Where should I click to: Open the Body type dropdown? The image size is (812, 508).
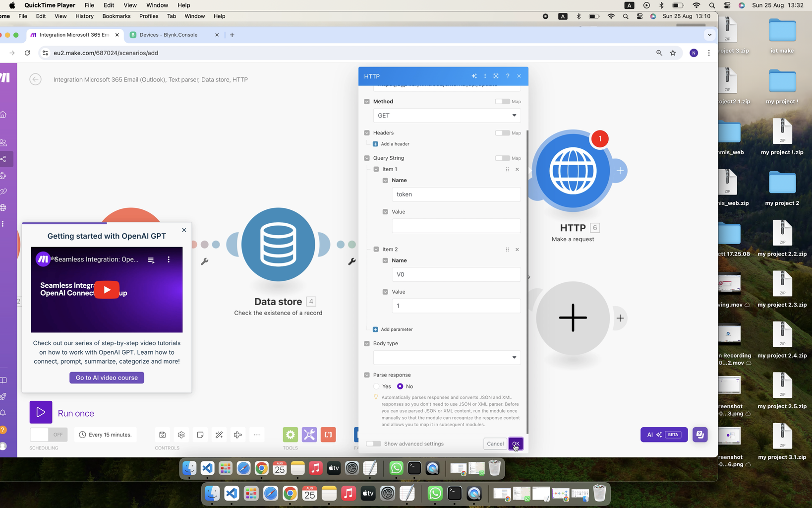[447, 358]
